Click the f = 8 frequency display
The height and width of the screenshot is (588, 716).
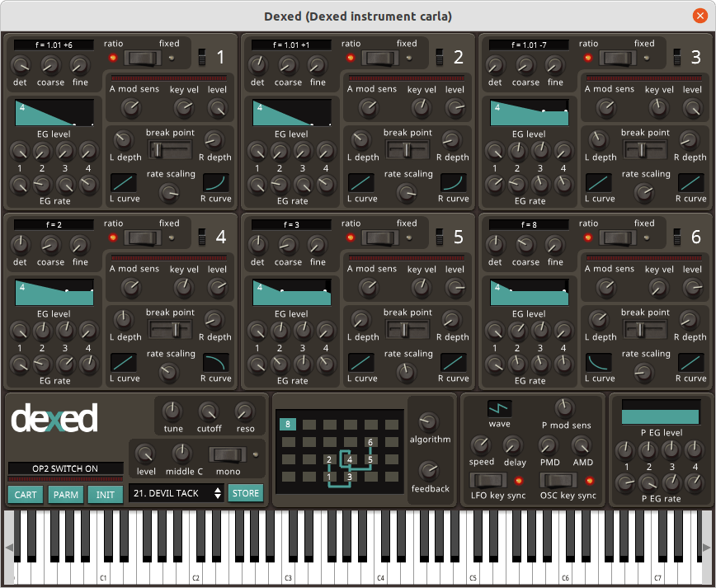pos(529,224)
